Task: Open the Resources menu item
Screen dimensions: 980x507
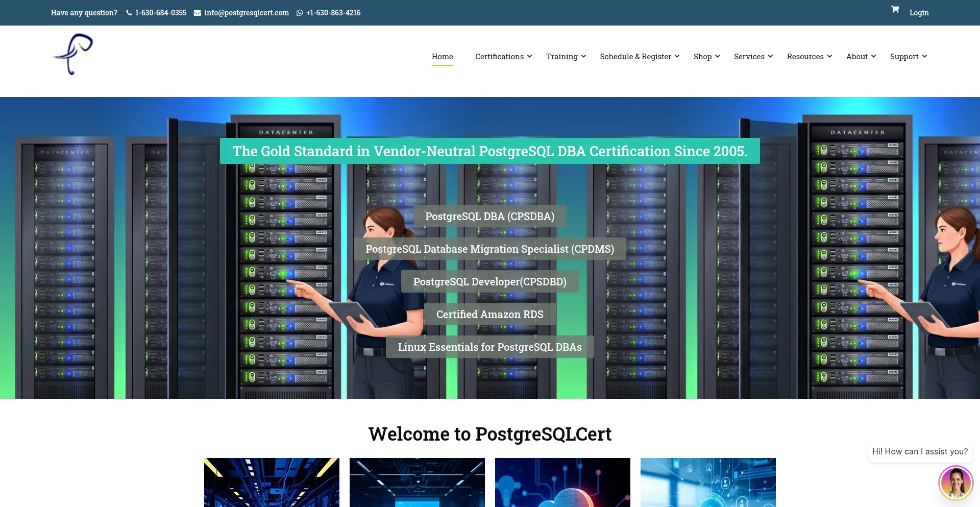Action: [805, 57]
